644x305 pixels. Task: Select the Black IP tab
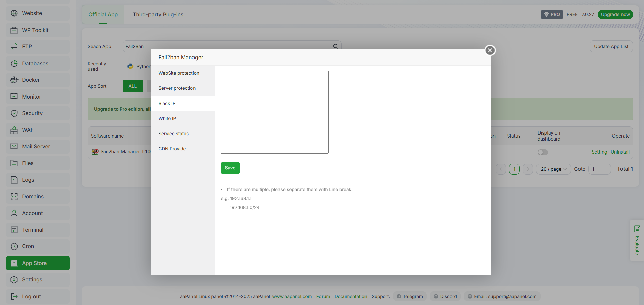coord(183,103)
